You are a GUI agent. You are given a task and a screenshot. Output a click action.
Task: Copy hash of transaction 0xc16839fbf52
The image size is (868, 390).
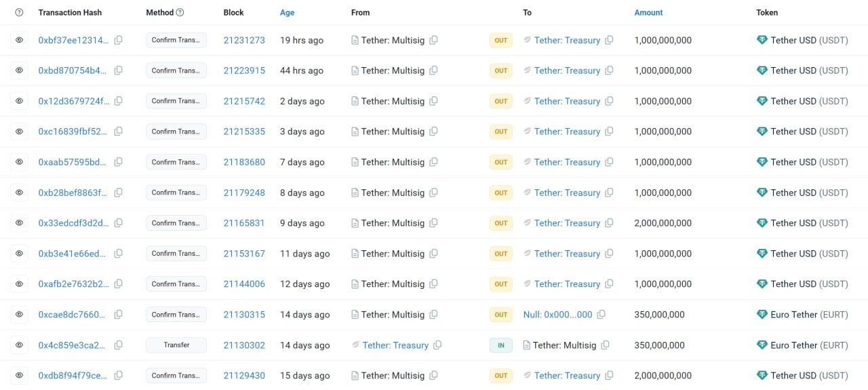tap(119, 132)
